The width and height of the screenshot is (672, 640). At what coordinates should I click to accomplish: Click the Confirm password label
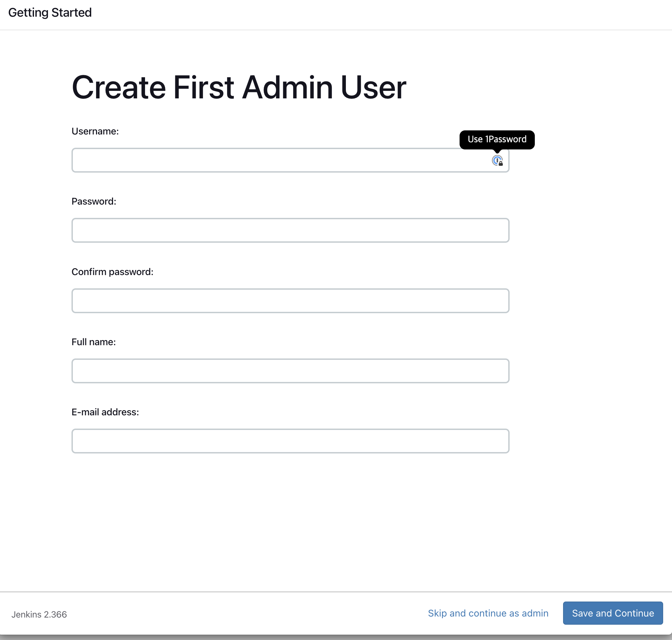coord(113,272)
